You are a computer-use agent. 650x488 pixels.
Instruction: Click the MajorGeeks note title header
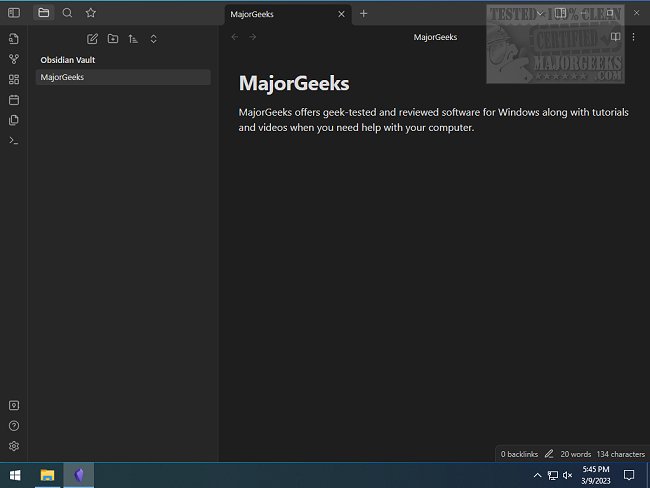[435, 37]
